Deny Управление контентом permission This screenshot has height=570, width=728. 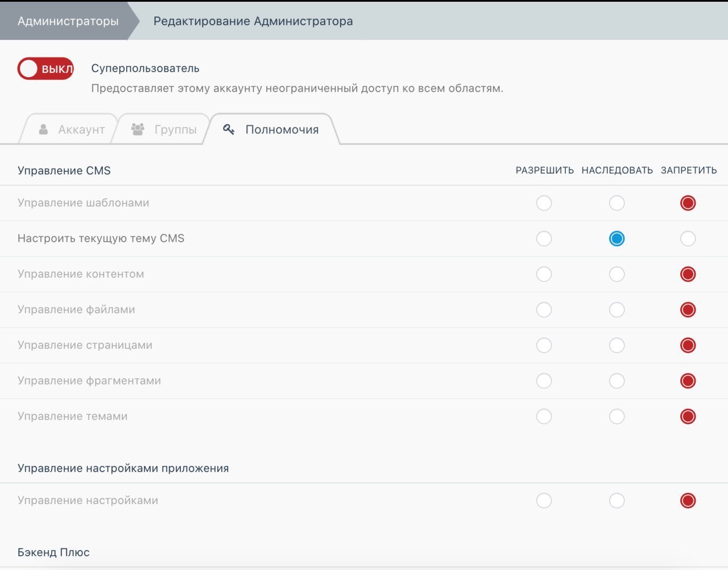tap(688, 274)
